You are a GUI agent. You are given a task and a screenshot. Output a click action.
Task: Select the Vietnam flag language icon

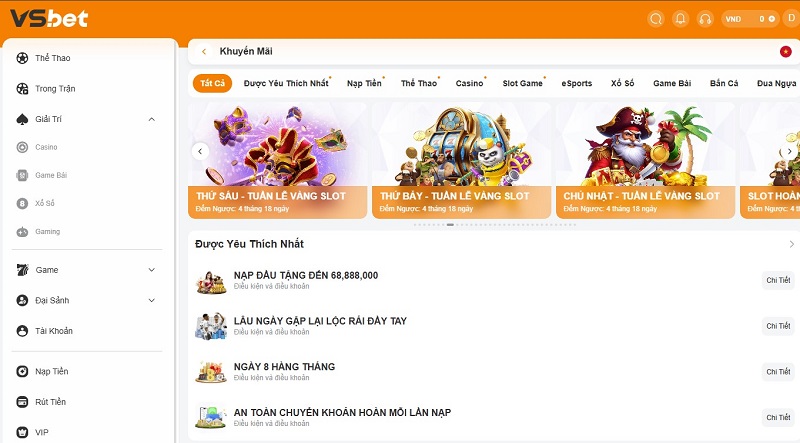click(x=786, y=52)
